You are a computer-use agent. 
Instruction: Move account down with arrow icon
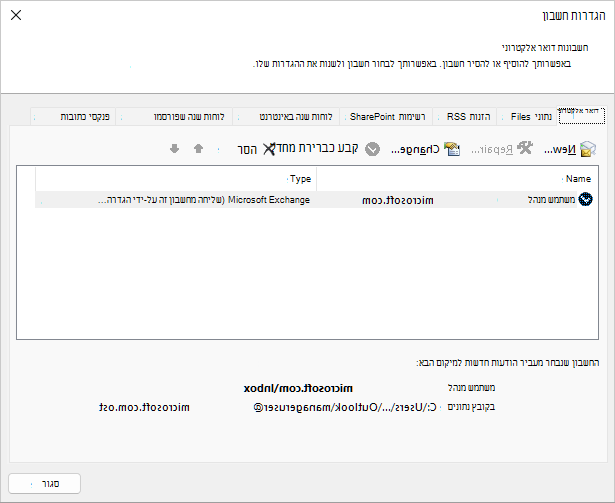click(x=175, y=149)
